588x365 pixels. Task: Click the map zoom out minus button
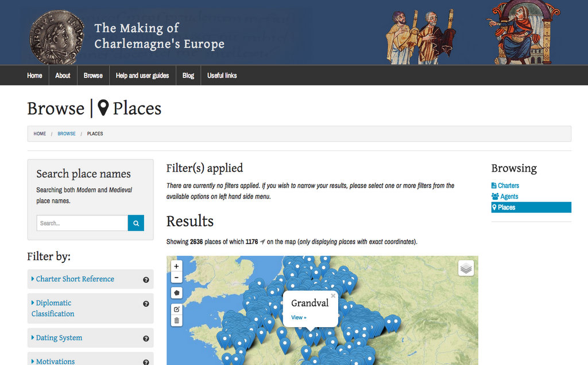click(x=177, y=278)
